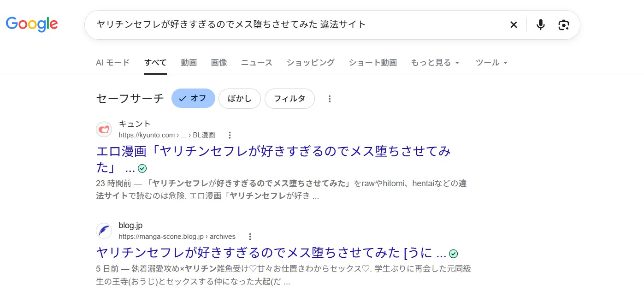Screen dimensions: 644x296
Task: Open Google Lens image search icon
Action: tap(563, 25)
